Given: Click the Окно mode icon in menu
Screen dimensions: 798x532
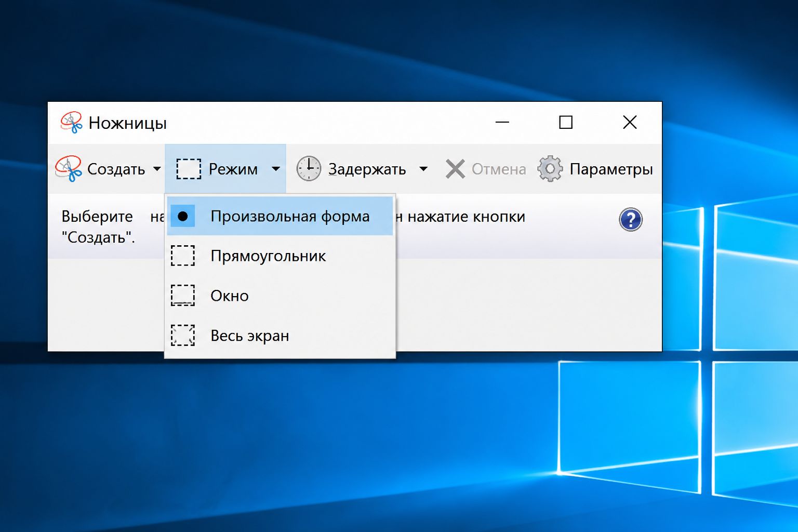Looking at the screenshot, I should (183, 295).
